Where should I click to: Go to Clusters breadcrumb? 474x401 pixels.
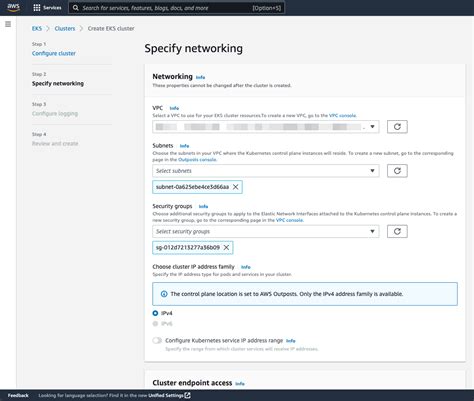(65, 29)
